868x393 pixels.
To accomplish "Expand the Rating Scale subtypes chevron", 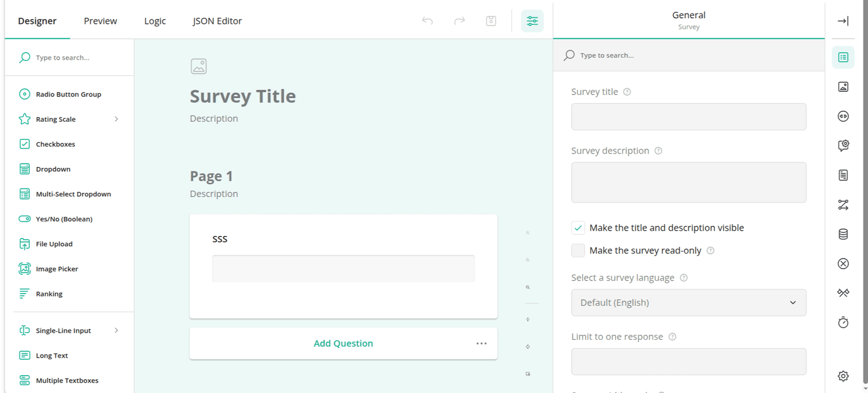I will tap(116, 119).
